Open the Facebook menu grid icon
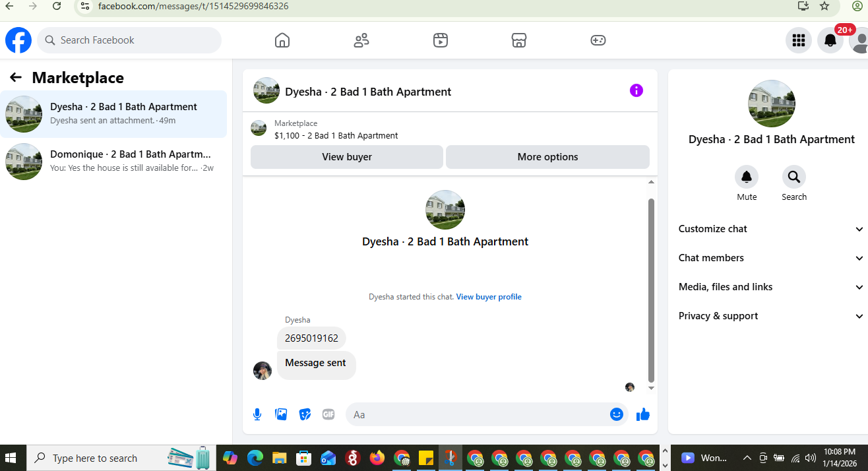Image resolution: width=868 pixels, height=471 pixels. tap(799, 40)
